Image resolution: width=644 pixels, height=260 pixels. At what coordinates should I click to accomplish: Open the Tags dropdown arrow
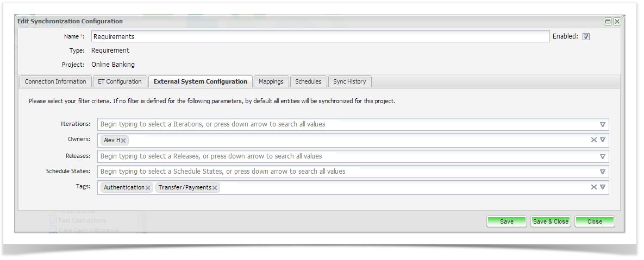(603, 187)
